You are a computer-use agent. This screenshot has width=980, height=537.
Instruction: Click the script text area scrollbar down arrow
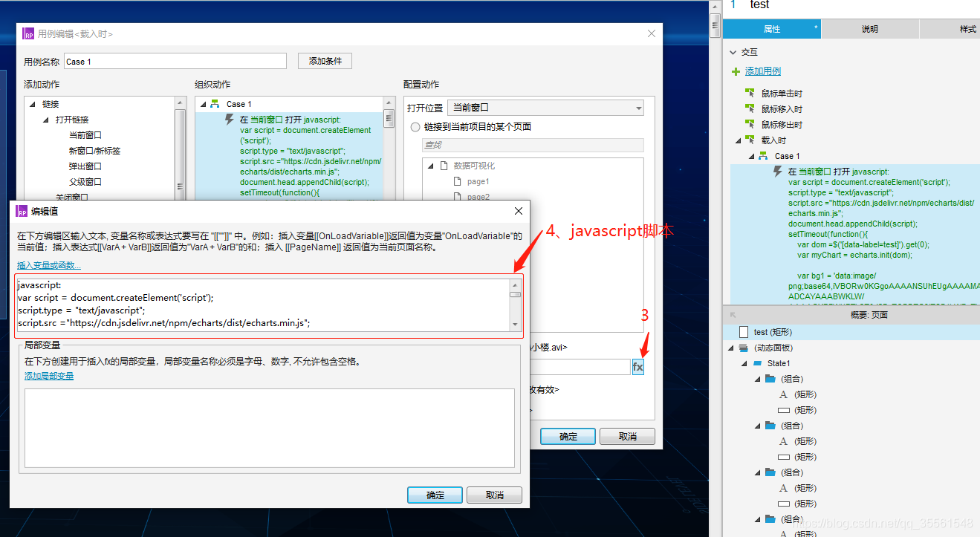(x=515, y=325)
